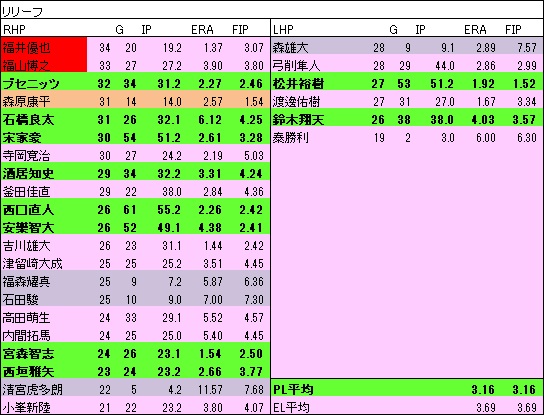Click 福井優也's ERA value 1.37
This screenshot has height=415, width=544.
(212, 48)
